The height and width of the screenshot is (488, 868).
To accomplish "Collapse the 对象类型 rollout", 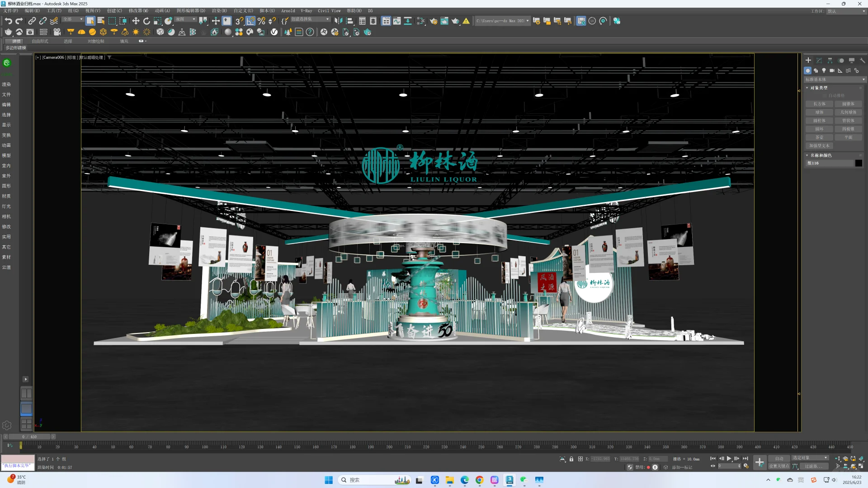I will [819, 88].
